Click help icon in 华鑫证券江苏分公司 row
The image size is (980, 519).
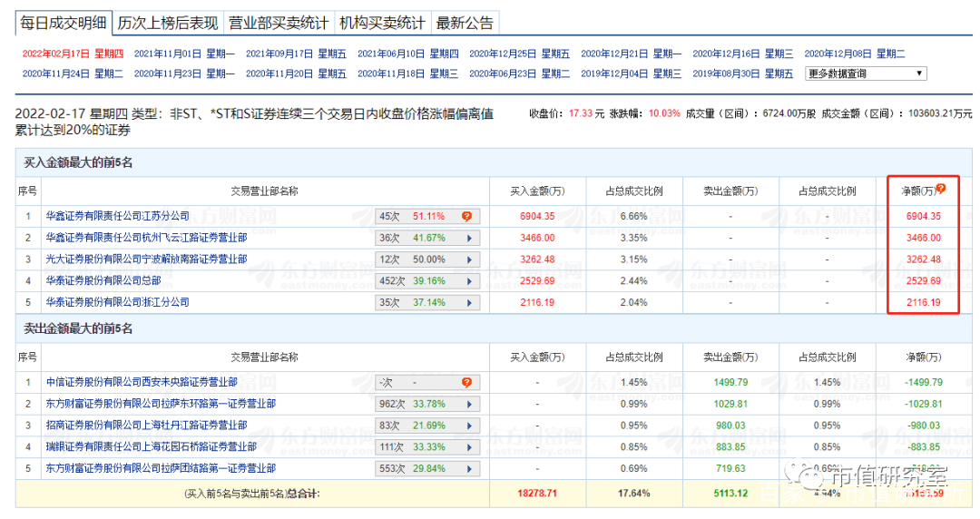pos(467,216)
